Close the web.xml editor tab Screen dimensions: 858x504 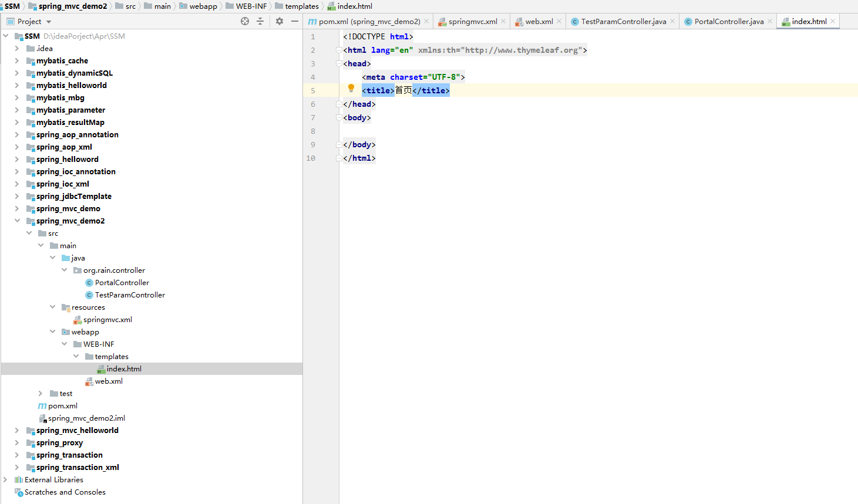coord(559,21)
